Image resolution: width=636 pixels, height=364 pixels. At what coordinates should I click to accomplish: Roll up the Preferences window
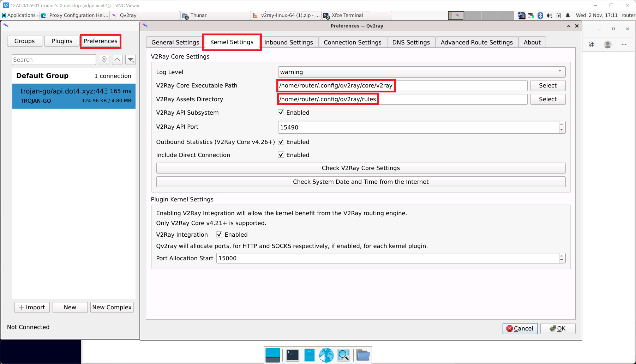[569, 26]
